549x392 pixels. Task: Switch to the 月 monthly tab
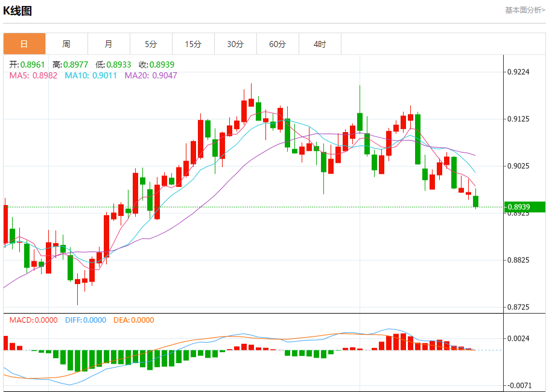[x=109, y=44]
